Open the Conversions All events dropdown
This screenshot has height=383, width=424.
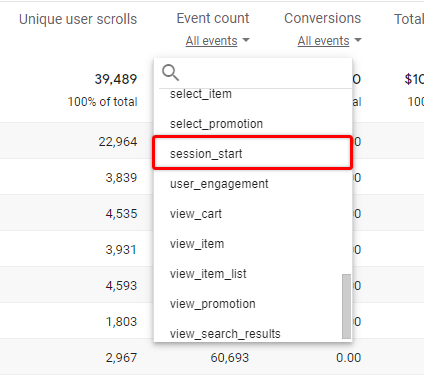click(x=329, y=41)
